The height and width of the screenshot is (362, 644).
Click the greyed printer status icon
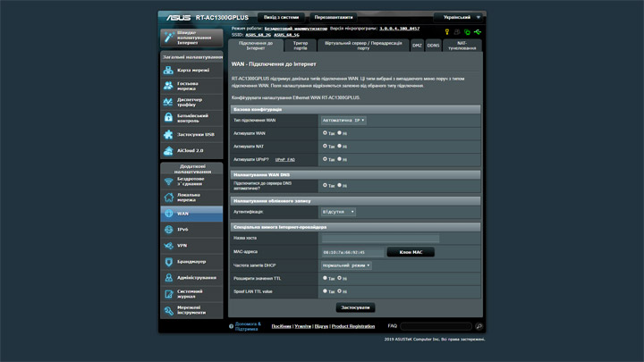point(457,31)
